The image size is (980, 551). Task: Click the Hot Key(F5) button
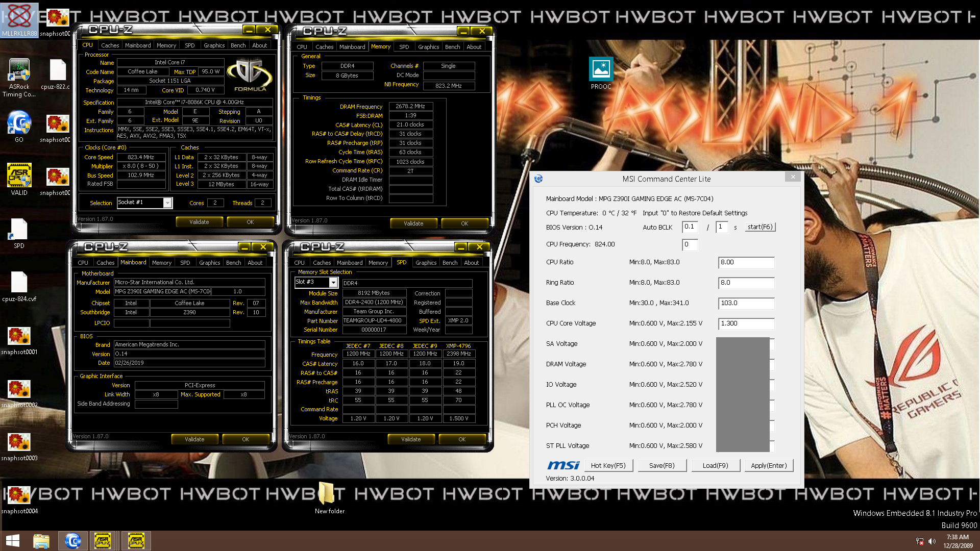(608, 465)
